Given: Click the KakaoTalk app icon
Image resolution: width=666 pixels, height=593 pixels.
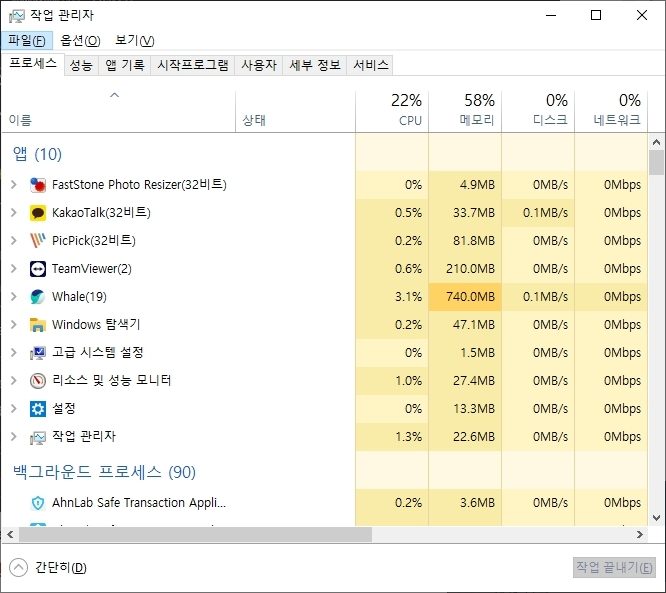Looking at the screenshot, I should coord(38,213).
